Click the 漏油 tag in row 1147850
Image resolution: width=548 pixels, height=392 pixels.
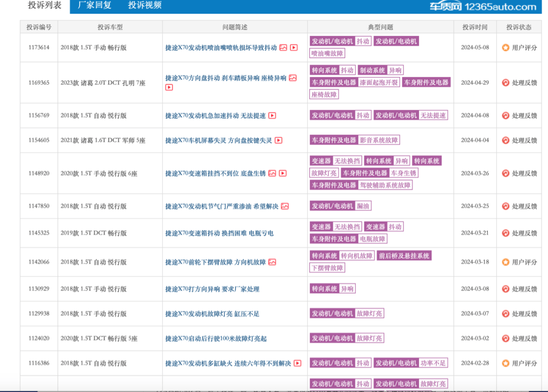coord(363,206)
